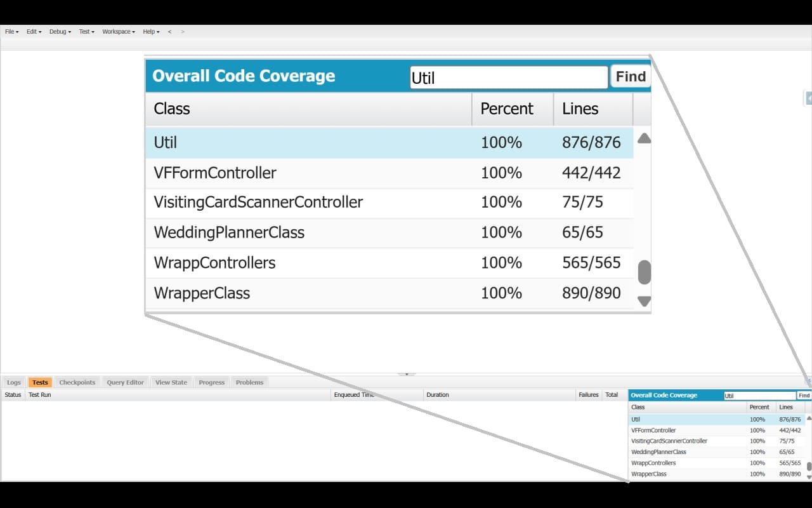Open the Edit menu

(x=34, y=32)
